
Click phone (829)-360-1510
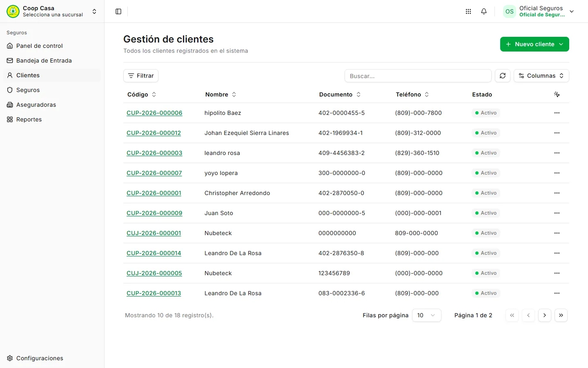pyautogui.click(x=417, y=153)
